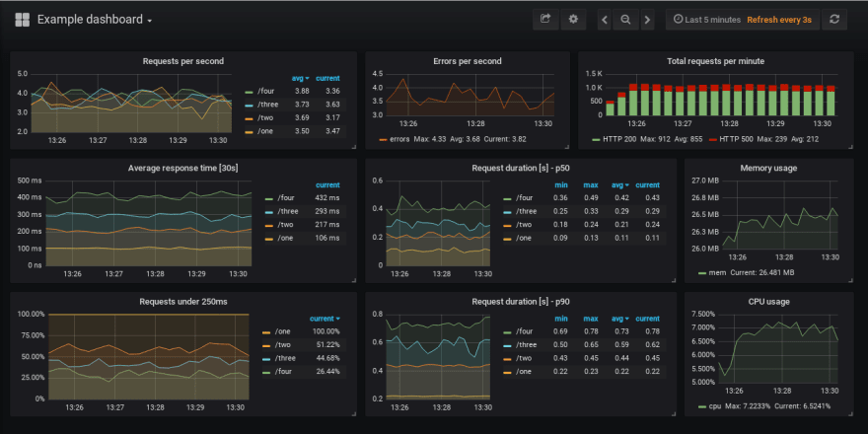868x434 pixels.
Task: Toggle HTTP 500 series in legend
Action: coord(735,139)
